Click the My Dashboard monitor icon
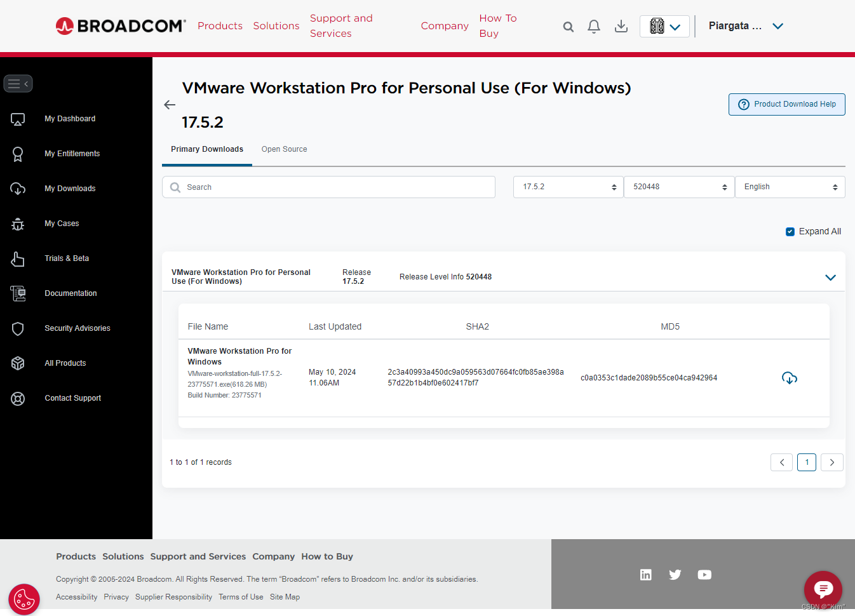855x616 pixels. (x=18, y=119)
